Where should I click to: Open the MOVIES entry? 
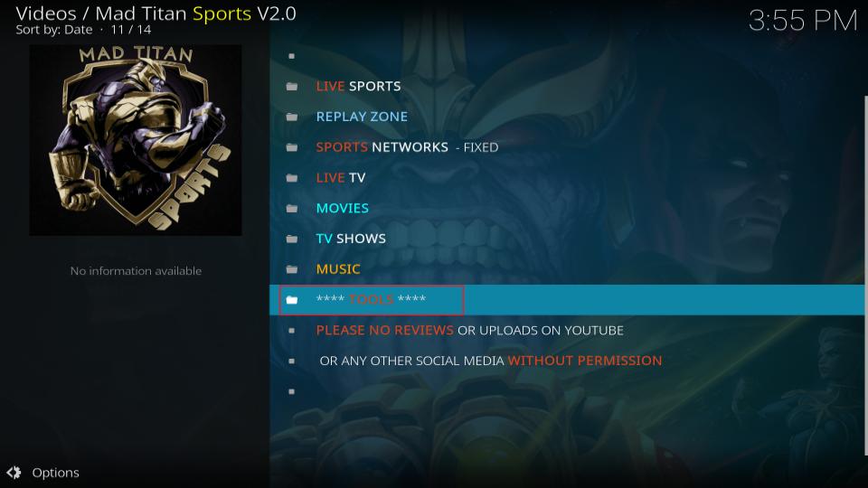(x=566, y=208)
